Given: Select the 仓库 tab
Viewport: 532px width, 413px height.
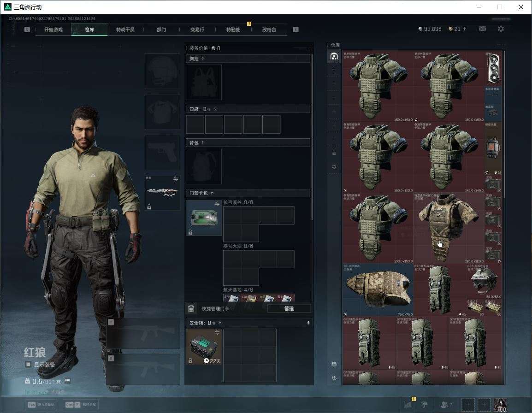Looking at the screenshot, I should point(89,29).
